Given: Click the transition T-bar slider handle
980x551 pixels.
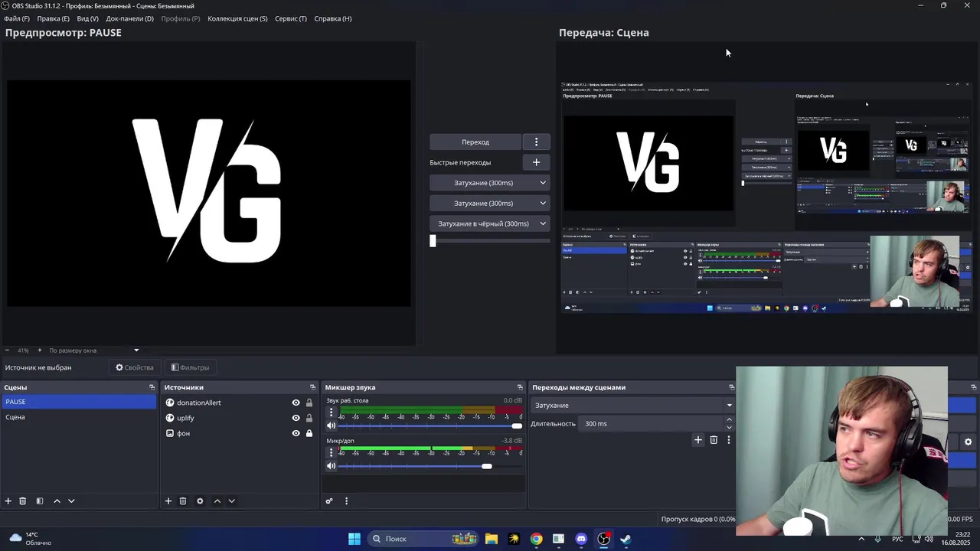Looking at the screenshot, I should click(x=433, y=240).
